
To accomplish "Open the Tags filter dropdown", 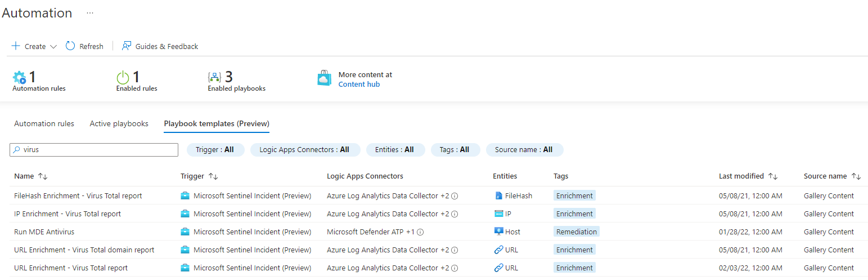I will [455, 150].
